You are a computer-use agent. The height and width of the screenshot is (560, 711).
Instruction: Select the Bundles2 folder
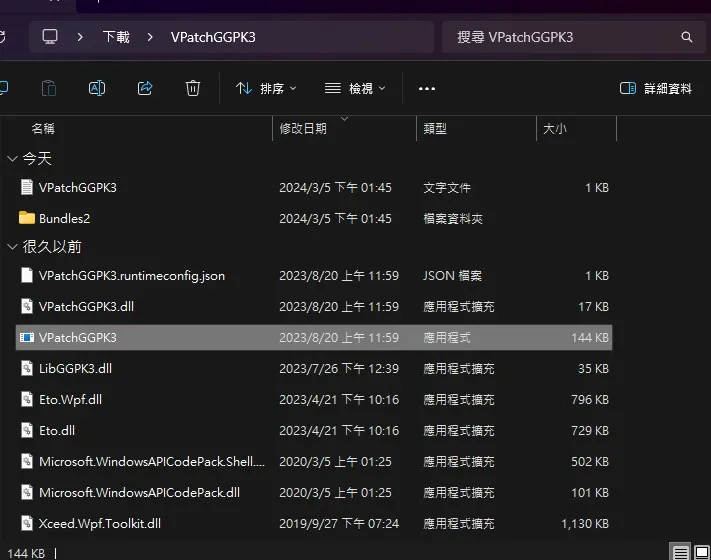pos(314,219)
